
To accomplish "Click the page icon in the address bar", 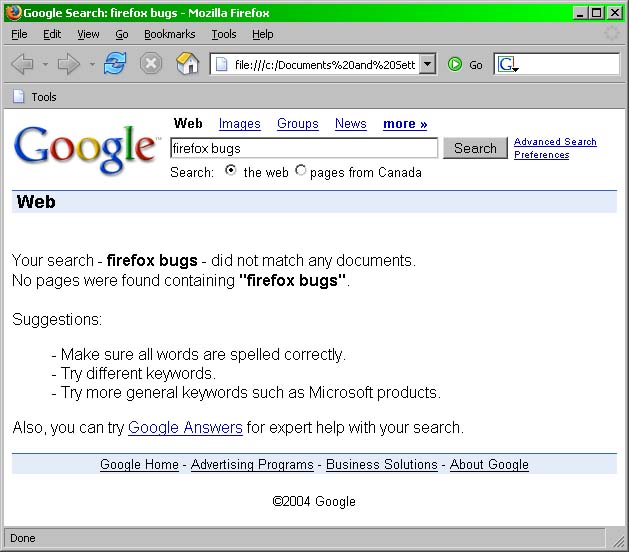I will coord(221,64).
